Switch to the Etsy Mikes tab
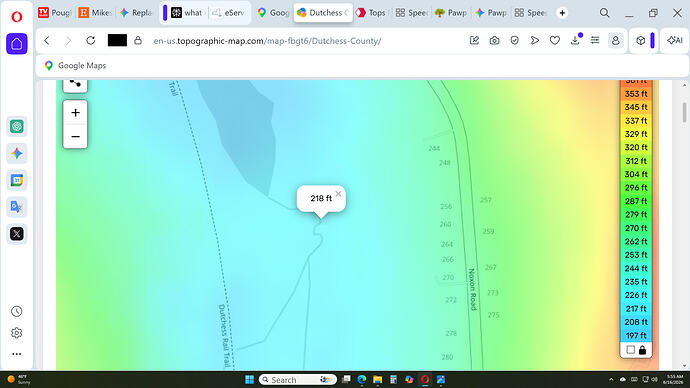The height and width of the screenshot is (388, 690). [95, 13]
